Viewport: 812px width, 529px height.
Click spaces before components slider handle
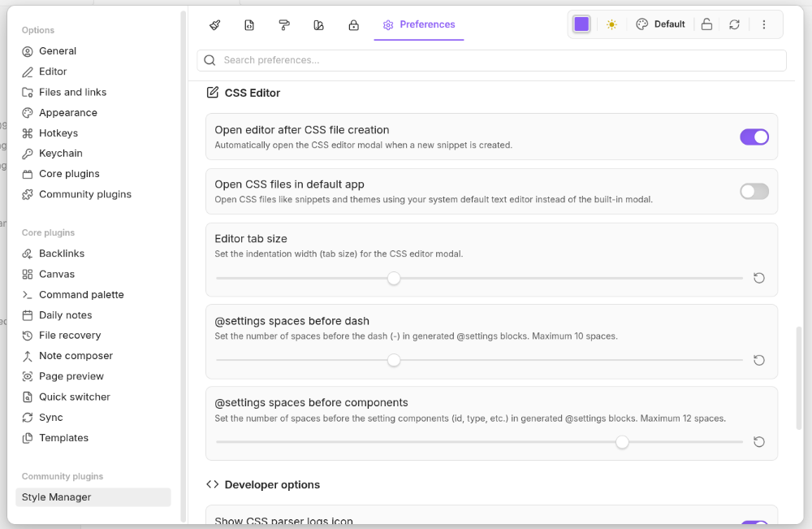pos(622,442)
